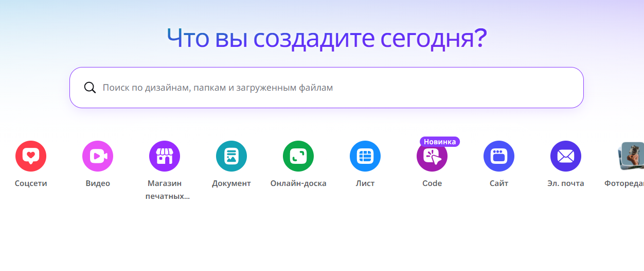The width and height of the screenshot is (644, 271).
Task: Open the Соцсети design category icon
Action: (31, 156)
